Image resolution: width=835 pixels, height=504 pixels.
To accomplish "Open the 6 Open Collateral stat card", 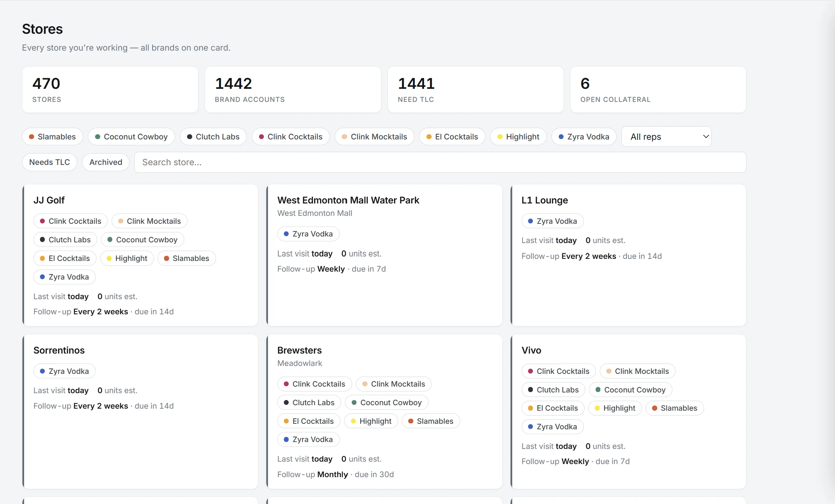I will pyautogui.click(x=658, y=90).
